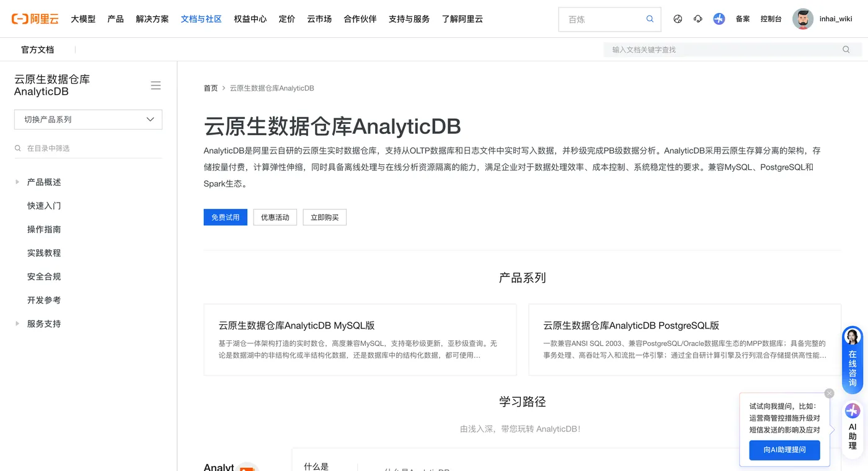Open the blue AI assistant icon in header

tap(719, 19)
